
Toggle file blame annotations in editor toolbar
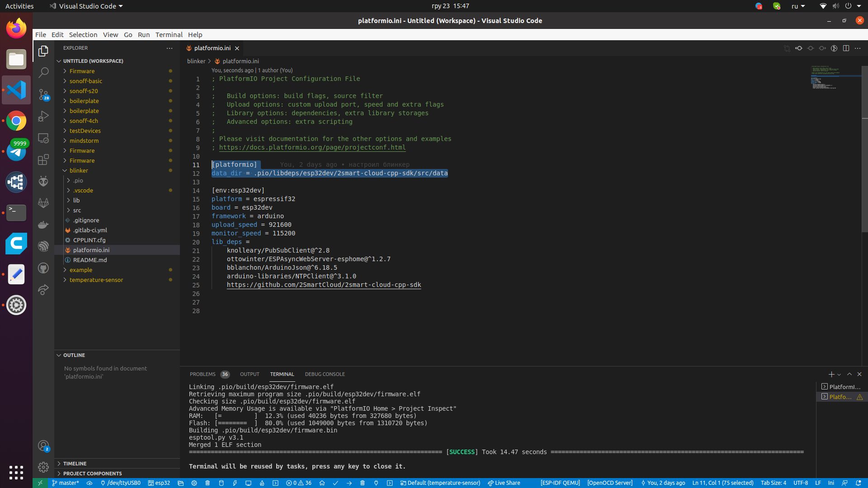coord(834,48)
